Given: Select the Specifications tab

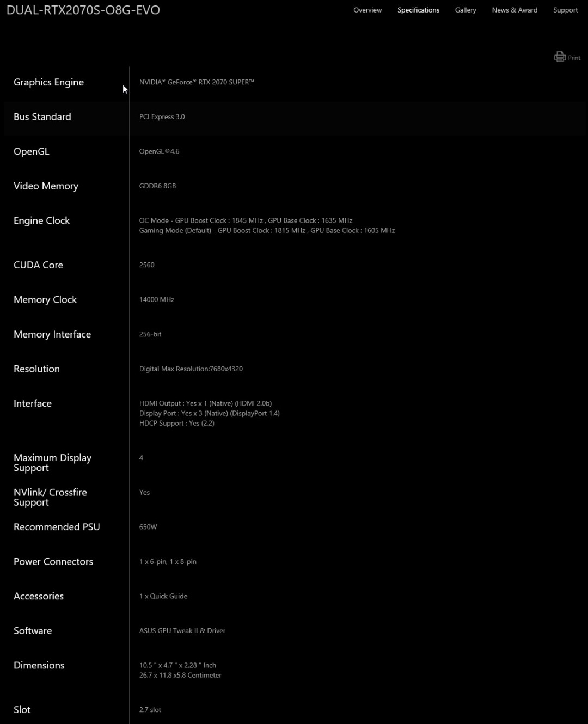Looking at the screenshot, I should click(418, 10).
